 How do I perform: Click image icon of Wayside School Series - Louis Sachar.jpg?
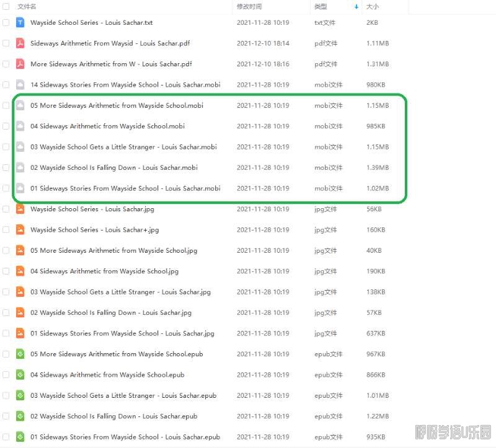(x=20, y=209)
